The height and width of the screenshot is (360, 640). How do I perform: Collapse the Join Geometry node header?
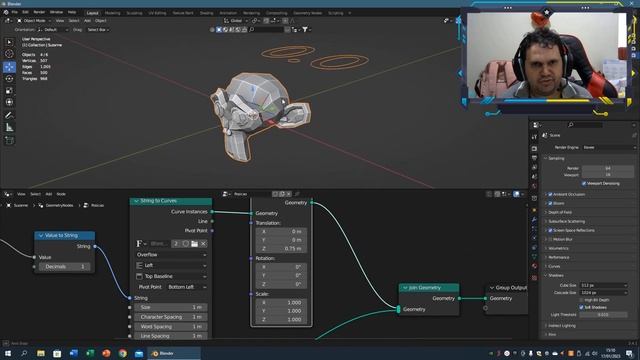pyautogui.click(x=405, y=288)
